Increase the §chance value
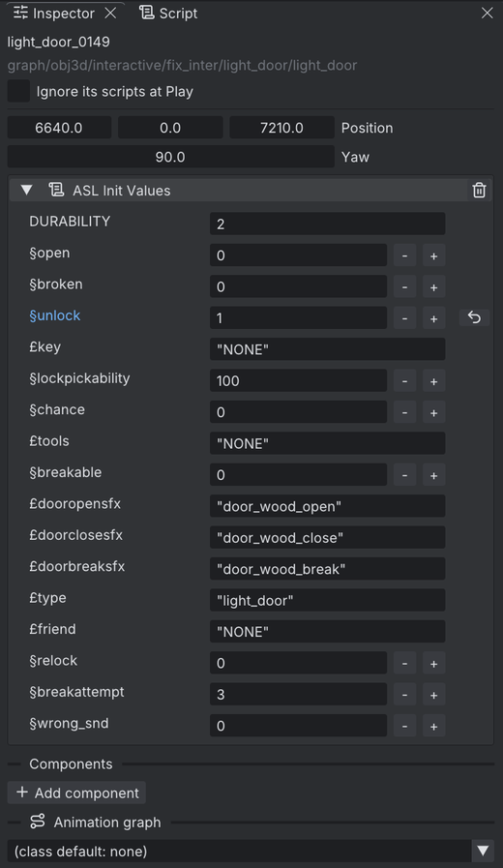This screenshot has width=503, height=868. tap(433, 412)
